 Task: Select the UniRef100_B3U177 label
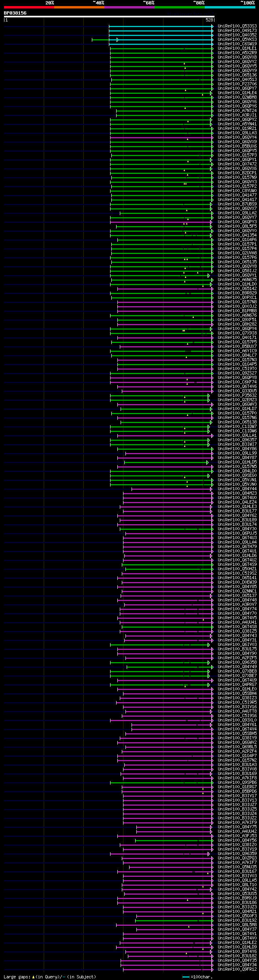[237, 511]
